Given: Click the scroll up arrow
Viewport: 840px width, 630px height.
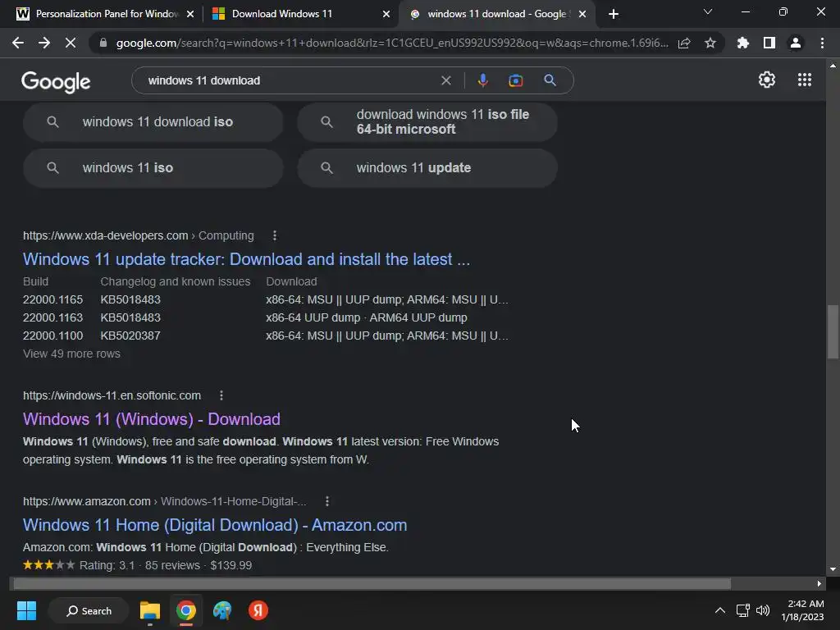Looking at the screenshot, I should 832,66.
